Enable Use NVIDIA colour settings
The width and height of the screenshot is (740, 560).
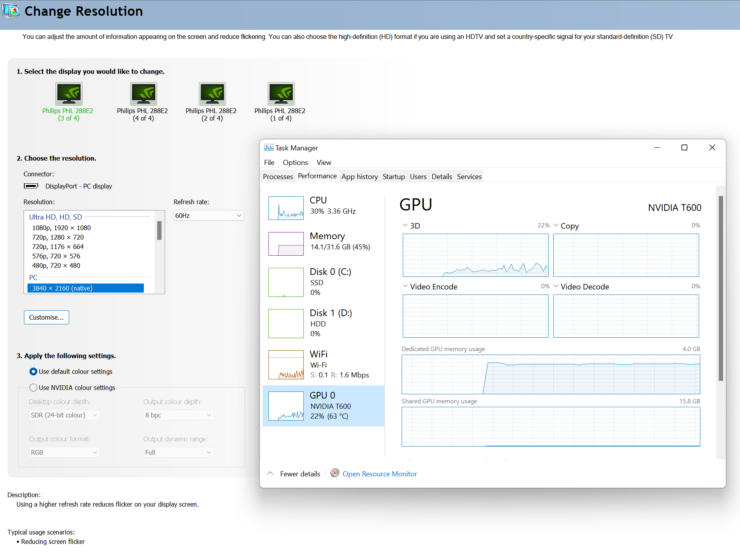[x=33, y=388]
